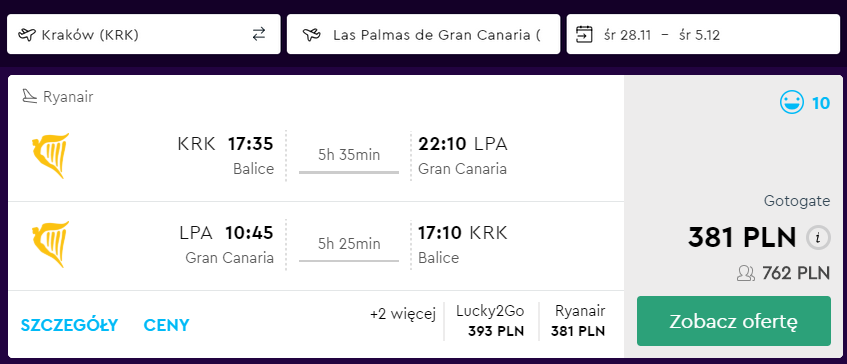
Task: Open the SZCZEGÓŁY details section
Action: pyautogui.click(x=69, y=325)
